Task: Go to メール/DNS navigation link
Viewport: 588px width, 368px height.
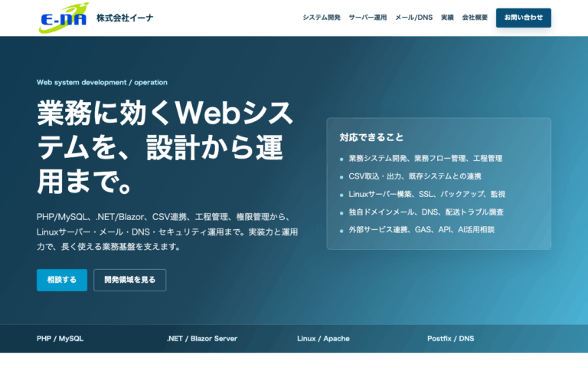Action: [x=413, y=18]
